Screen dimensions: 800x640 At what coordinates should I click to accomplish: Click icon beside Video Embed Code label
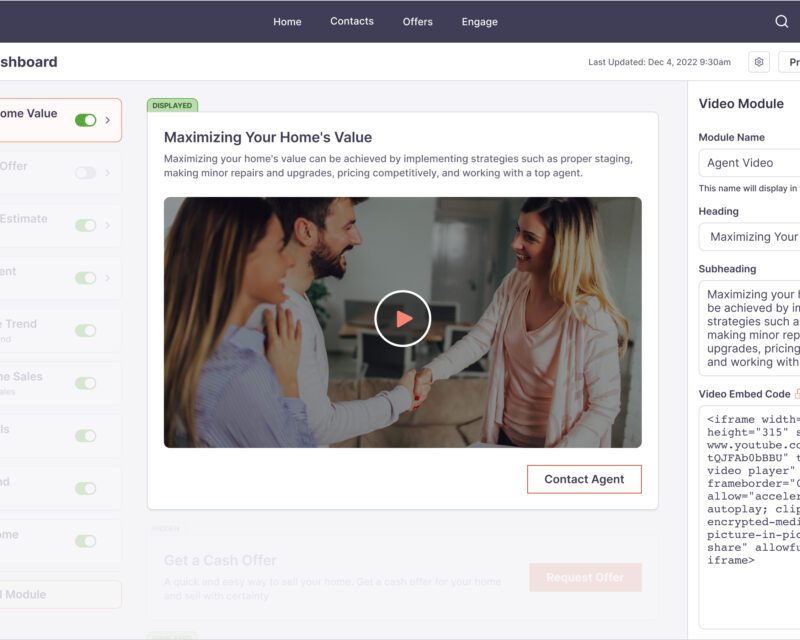pyautogui.click(x=796, y=394)
